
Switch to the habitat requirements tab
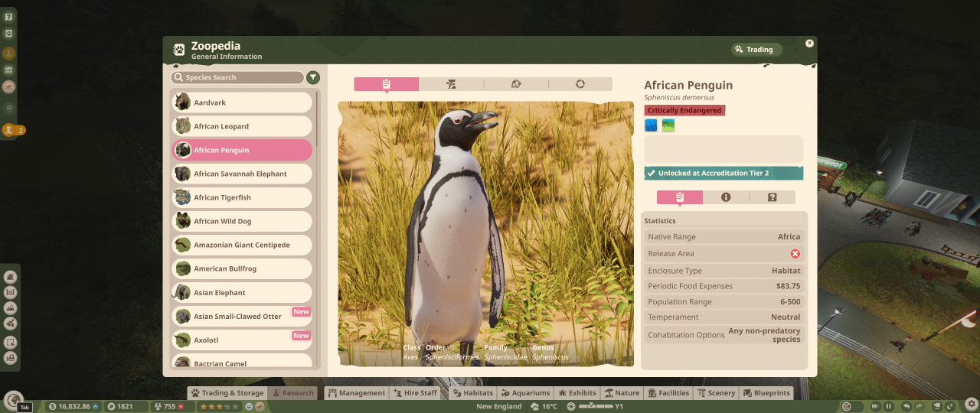(451, 84)
